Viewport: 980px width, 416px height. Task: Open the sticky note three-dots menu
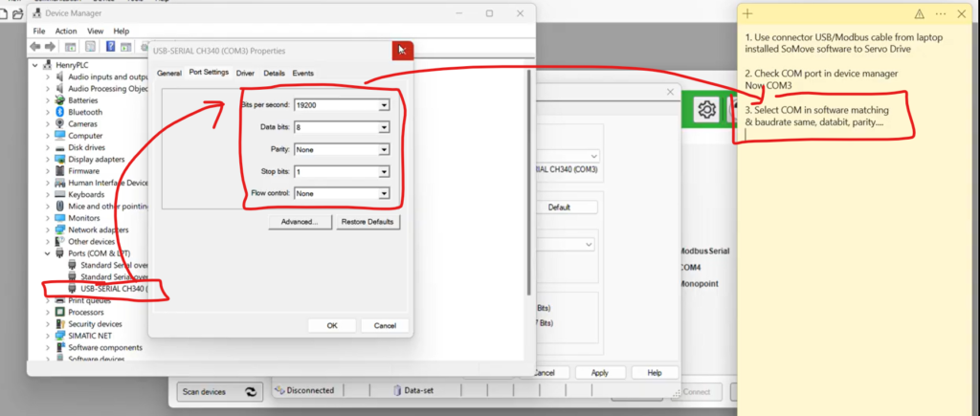(x=940, y=13)
